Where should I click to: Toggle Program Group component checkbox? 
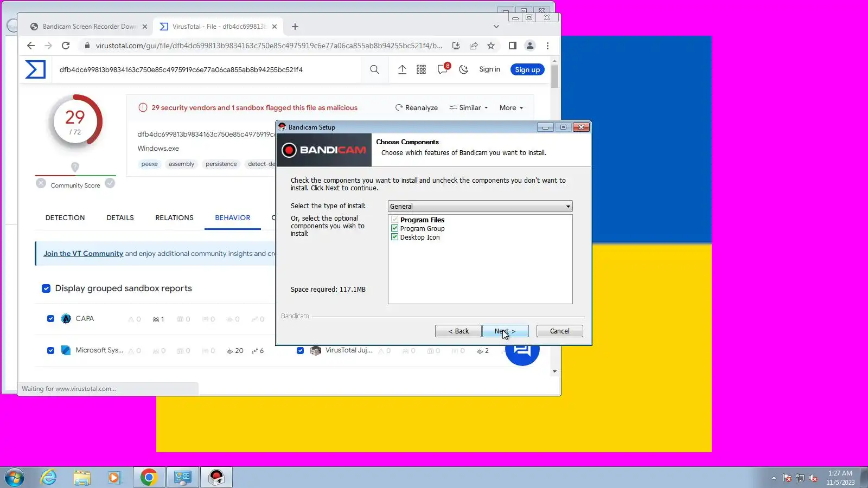point(395,229)
